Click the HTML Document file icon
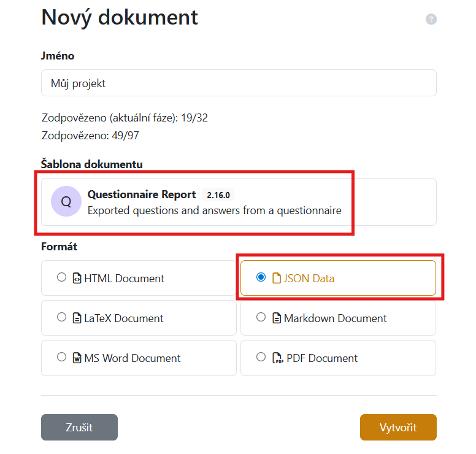Viewport: 476px width, 454px height. (x=77, y=278)
